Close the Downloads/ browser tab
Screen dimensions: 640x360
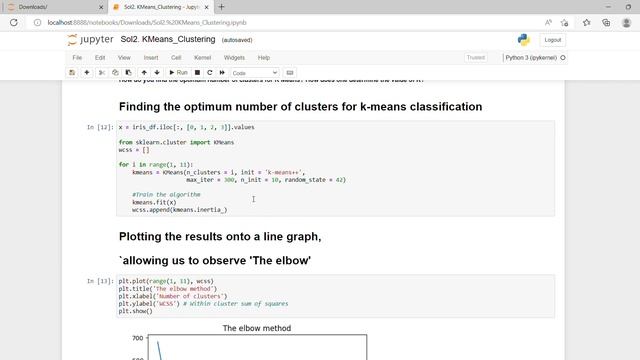pyautogui.click(x=101, y=7)
